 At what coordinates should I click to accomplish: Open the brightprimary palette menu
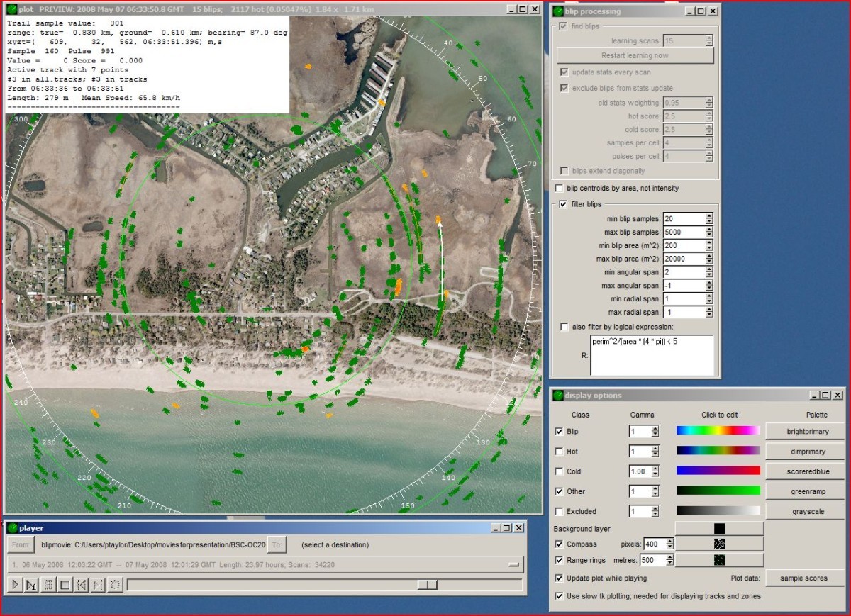[x=806, y=432]
